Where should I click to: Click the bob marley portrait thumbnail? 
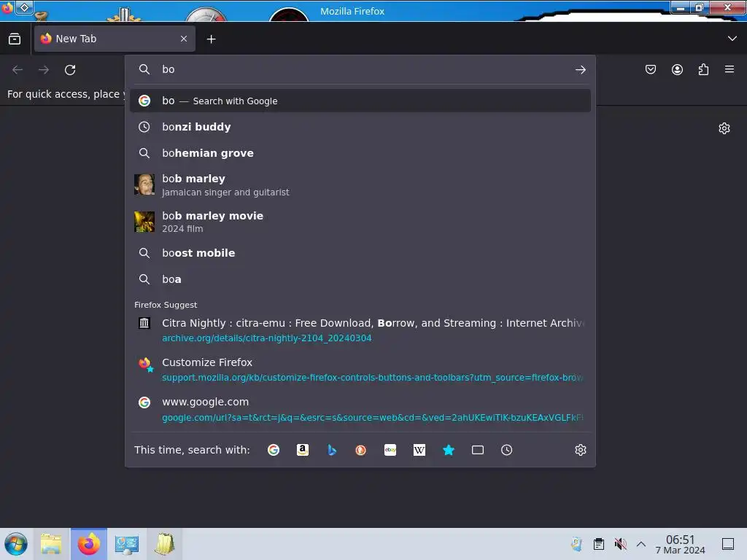tap(144, 184)
